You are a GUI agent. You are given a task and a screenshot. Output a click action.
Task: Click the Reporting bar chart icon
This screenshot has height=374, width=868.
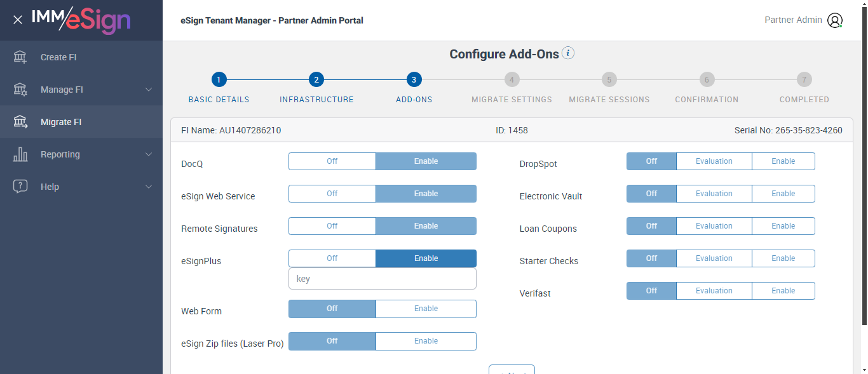click(x=20, y=154)
